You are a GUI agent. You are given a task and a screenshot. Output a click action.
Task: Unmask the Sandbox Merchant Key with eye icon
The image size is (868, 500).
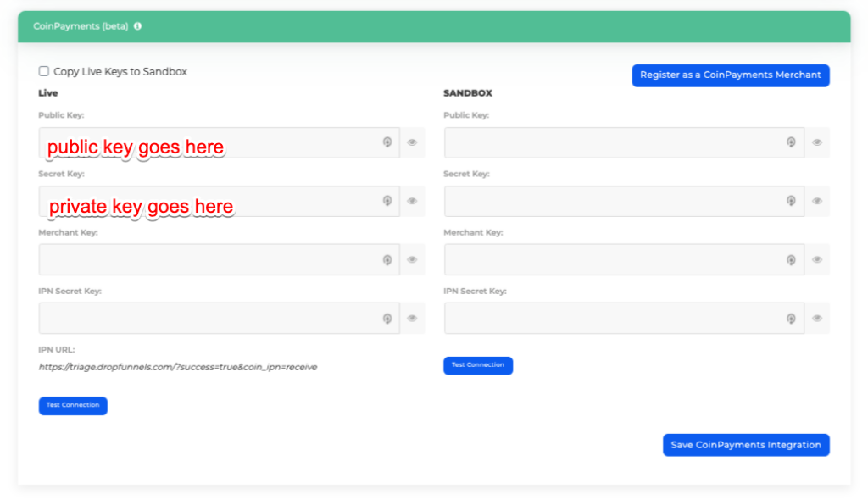pos(817,260)
